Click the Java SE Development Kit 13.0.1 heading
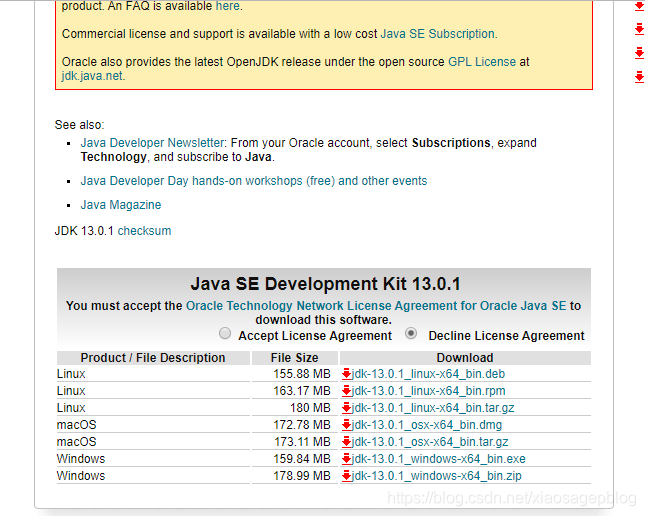 point(325,284)
